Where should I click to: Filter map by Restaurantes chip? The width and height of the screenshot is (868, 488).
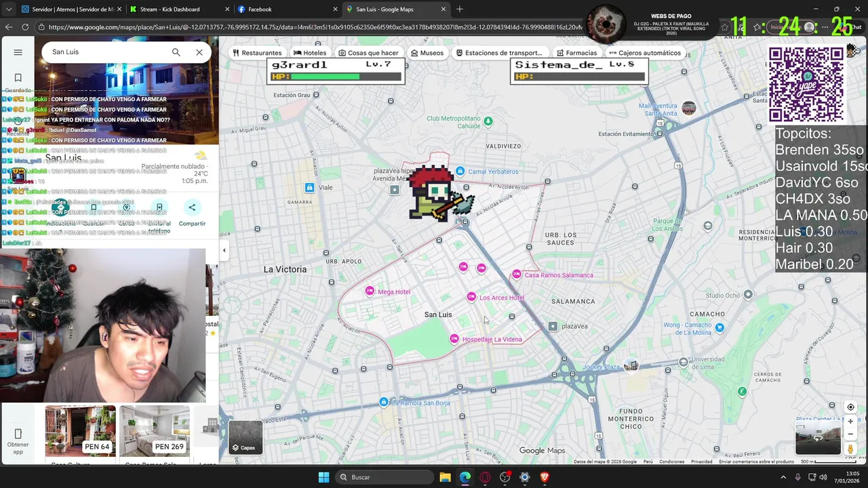pyautogui.click(x=257, y=53)
